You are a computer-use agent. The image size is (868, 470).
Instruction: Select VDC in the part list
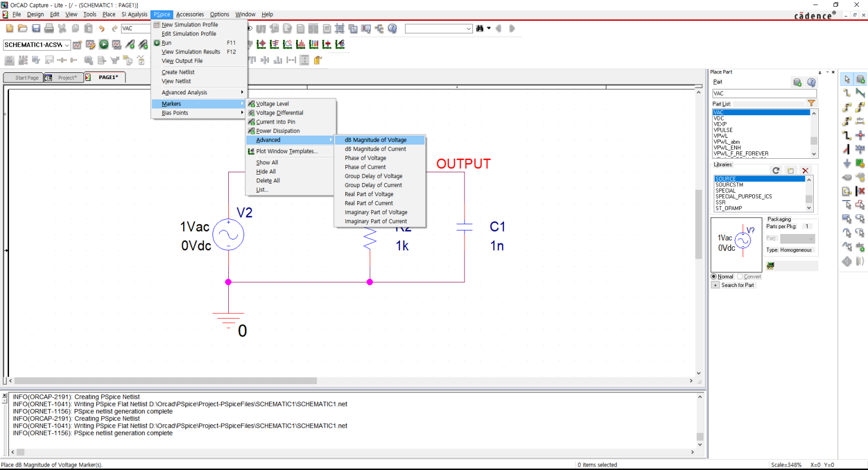click(x=761, y=118)
